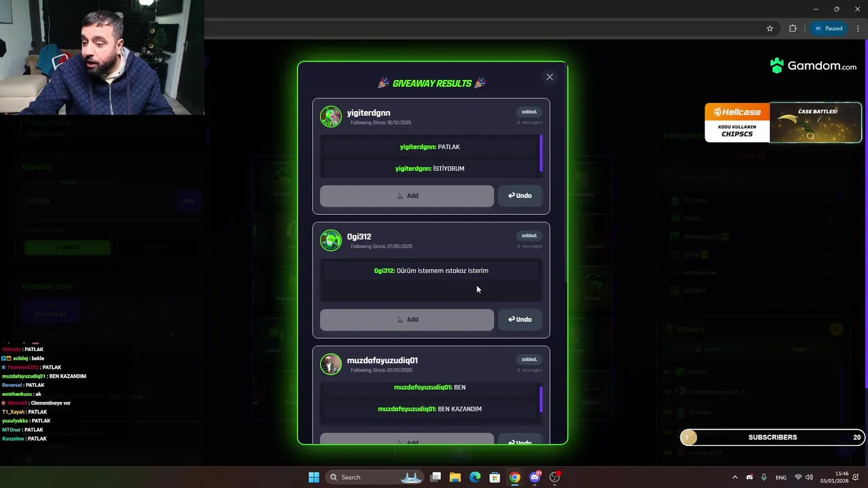Click the Add button for yigiterdgnn
Screen dimensions: 868x488
tap(407, 196)
